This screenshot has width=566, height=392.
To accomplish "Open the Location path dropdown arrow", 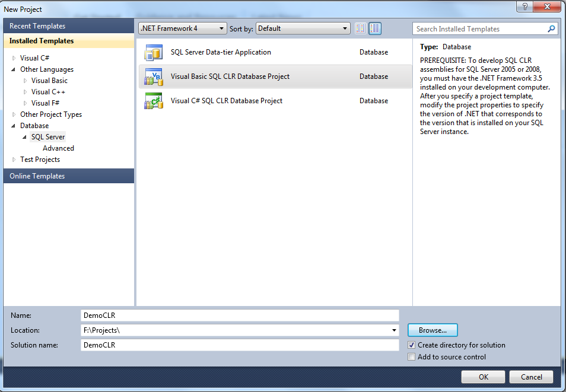I will [393, 330].
